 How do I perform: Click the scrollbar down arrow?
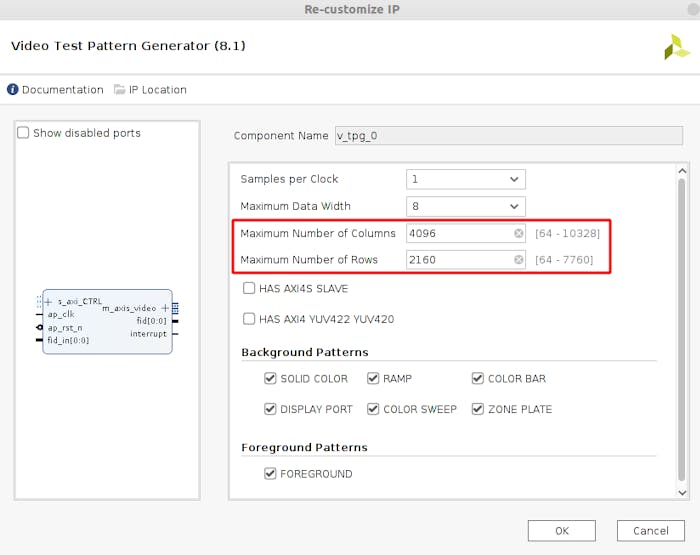683,492
